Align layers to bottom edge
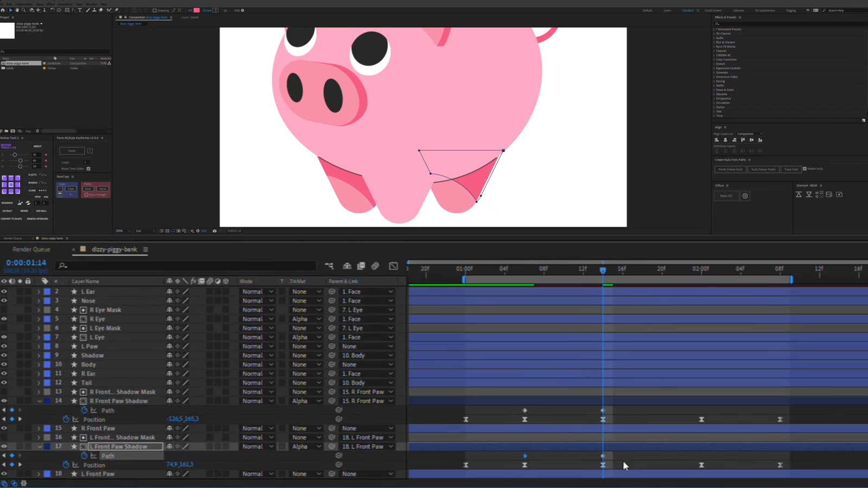 click(760, 140)
